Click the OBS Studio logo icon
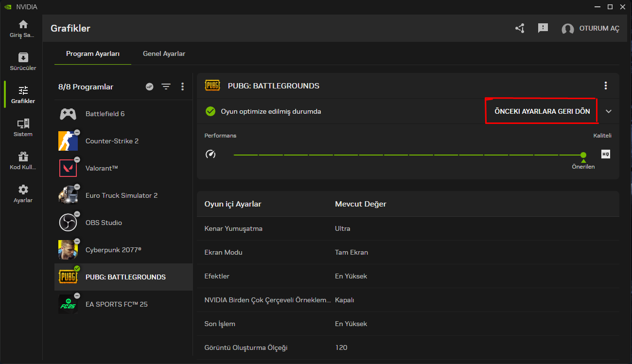The image size is (632, 364). tap(68, 223)
